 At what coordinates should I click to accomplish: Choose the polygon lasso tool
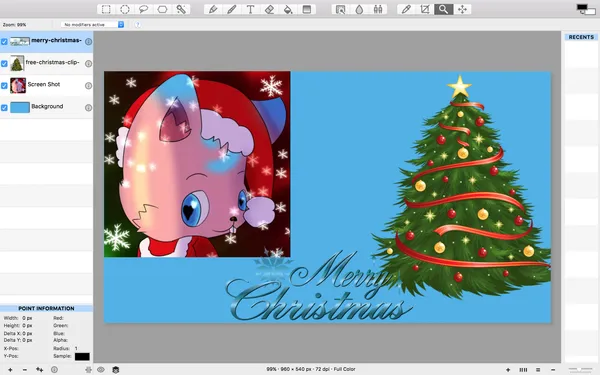(162, 9)
